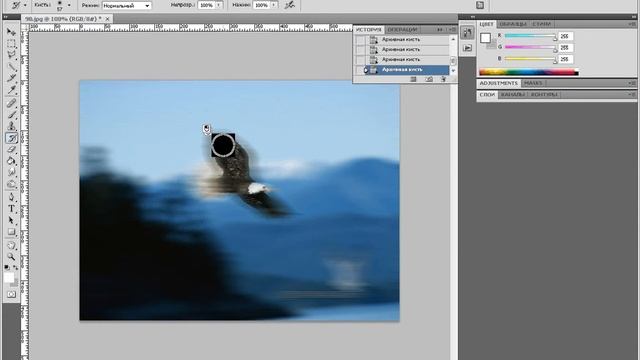Select the Pen tool
The height and width of the screenshot is (360, 640).
[x=11, y=197]
